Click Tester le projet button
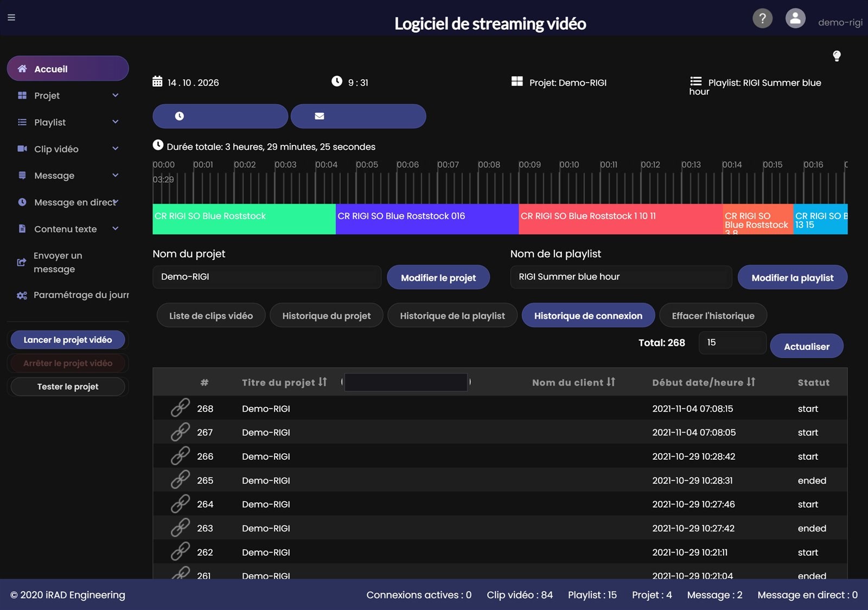The height and width of the screenshot is (610, 868). click(68, 387)
